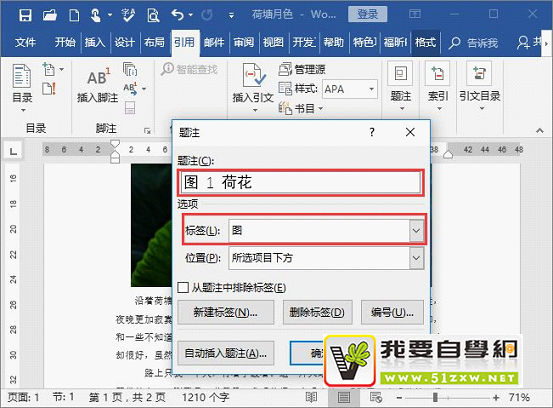Click 删除标签(D) delete label button
This screenshot has width=553, height=408.
[317, 312]
